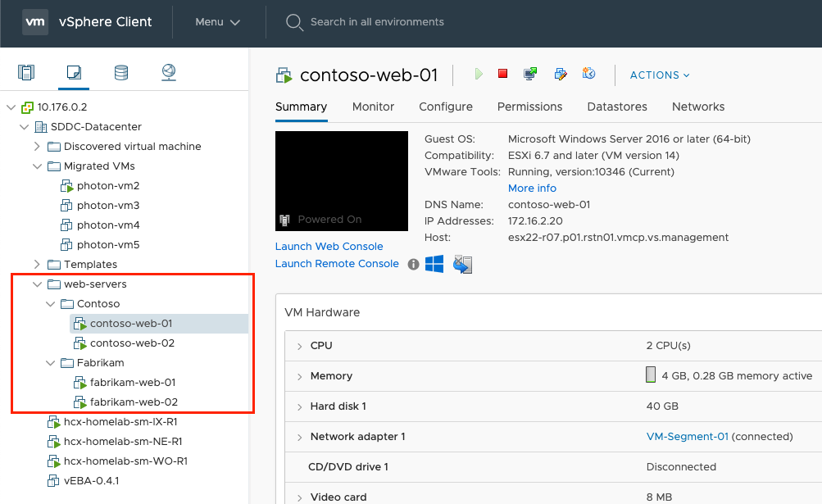Collapse the Migrated VMs folder

tap(38, 166)
